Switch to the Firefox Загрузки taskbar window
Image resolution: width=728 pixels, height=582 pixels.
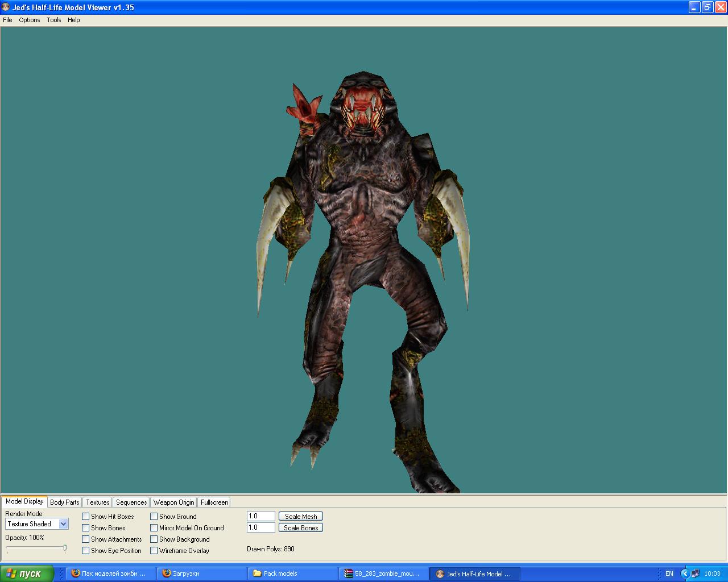[202, 573]
